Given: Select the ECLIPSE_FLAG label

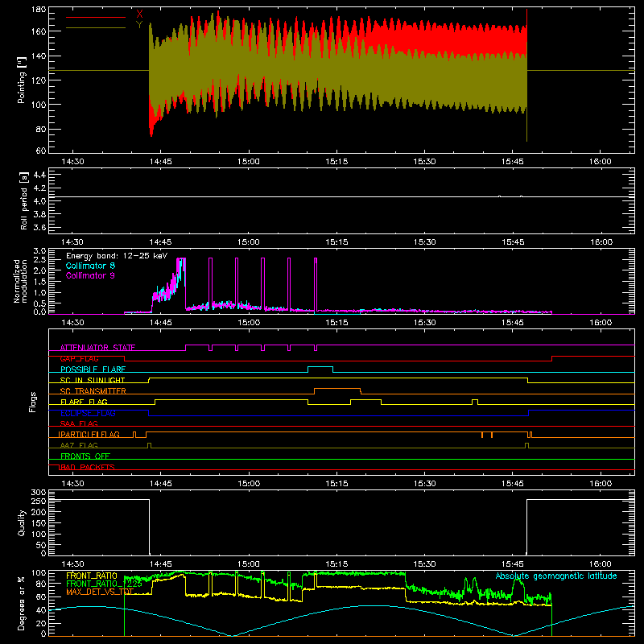Looking at the screenshot, I should coord(88,413).
